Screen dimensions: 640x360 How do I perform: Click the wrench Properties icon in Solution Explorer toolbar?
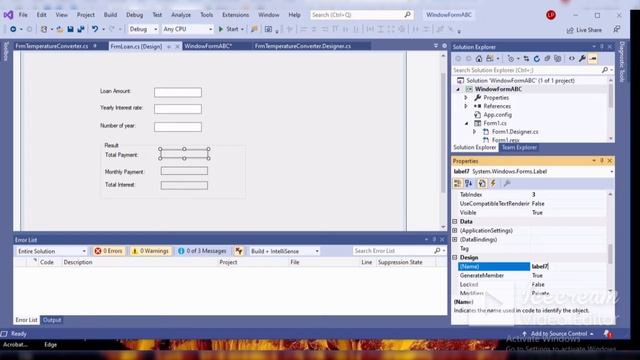582,59
